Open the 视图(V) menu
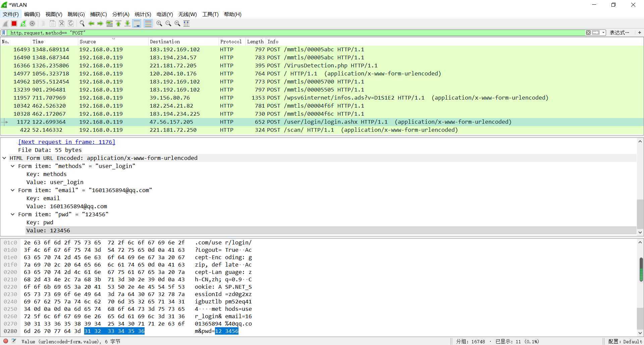Image resolution: width=644 pixels, height=345 pixels. click(54, 14)
